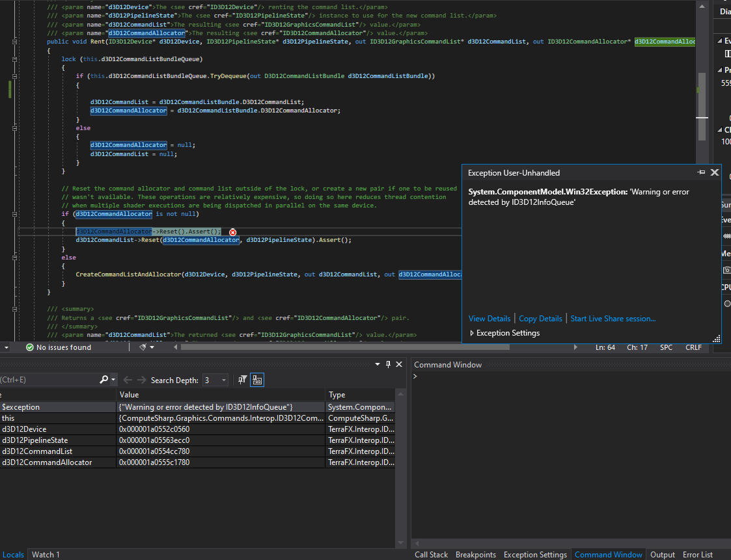Click the Command Window scroll left arrow

click(417, 543)
